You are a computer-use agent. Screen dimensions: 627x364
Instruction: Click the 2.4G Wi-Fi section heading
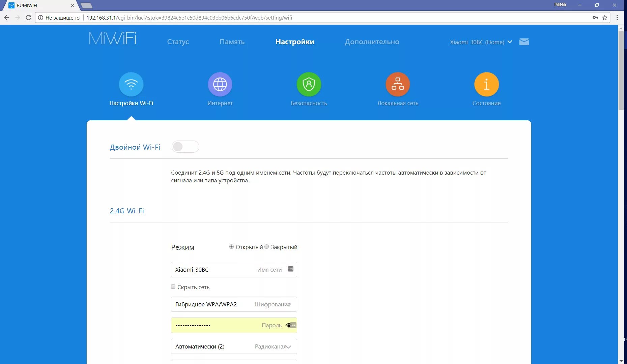click(x=127, y=211)
